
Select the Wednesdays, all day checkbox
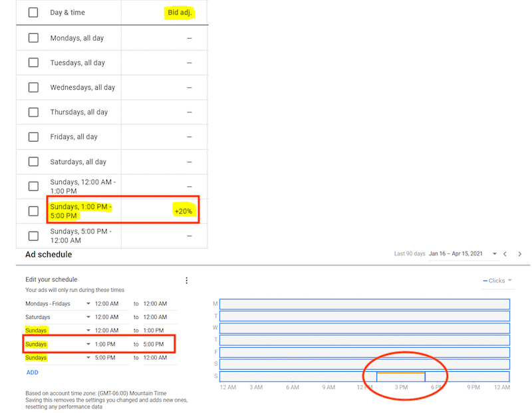(33, 87)
